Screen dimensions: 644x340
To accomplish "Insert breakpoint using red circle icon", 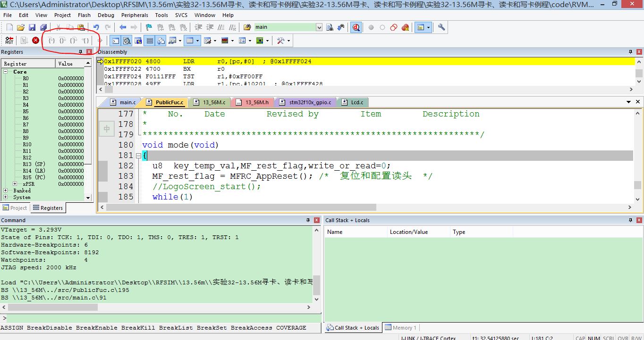I will point(371,27).
